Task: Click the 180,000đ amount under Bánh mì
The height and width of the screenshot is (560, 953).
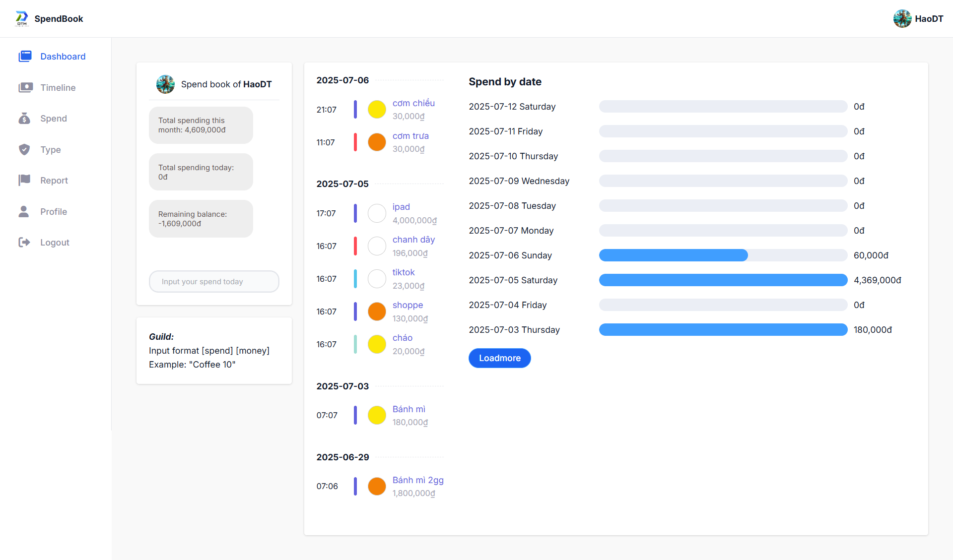Action: [x=409, y=422]
